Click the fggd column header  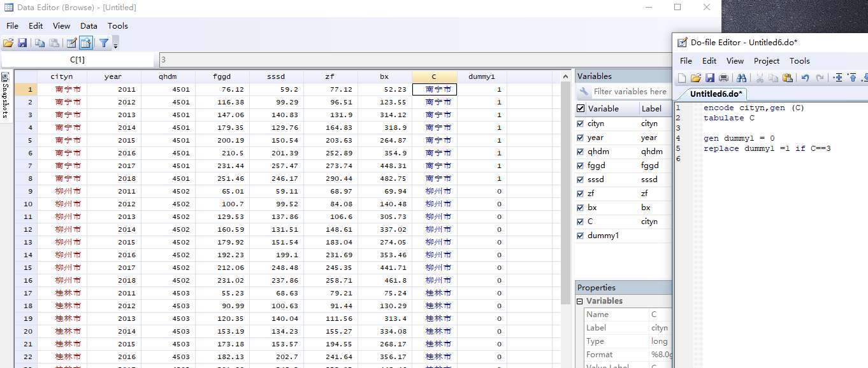(x=222, y=76)
